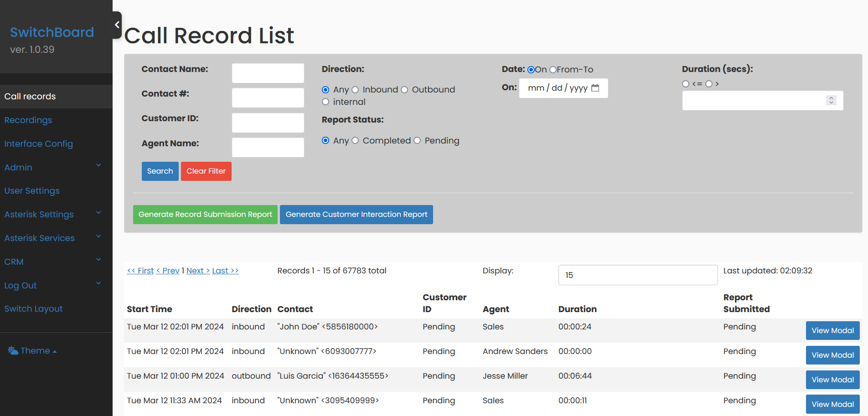This screenshot has width=868, height=416.
Task: Select the Any direction radio button
Action: [x=325, y=90]
